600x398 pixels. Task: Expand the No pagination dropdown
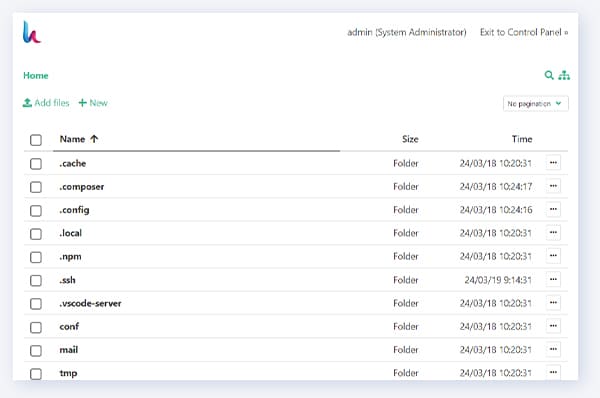(x=535, y=104)
